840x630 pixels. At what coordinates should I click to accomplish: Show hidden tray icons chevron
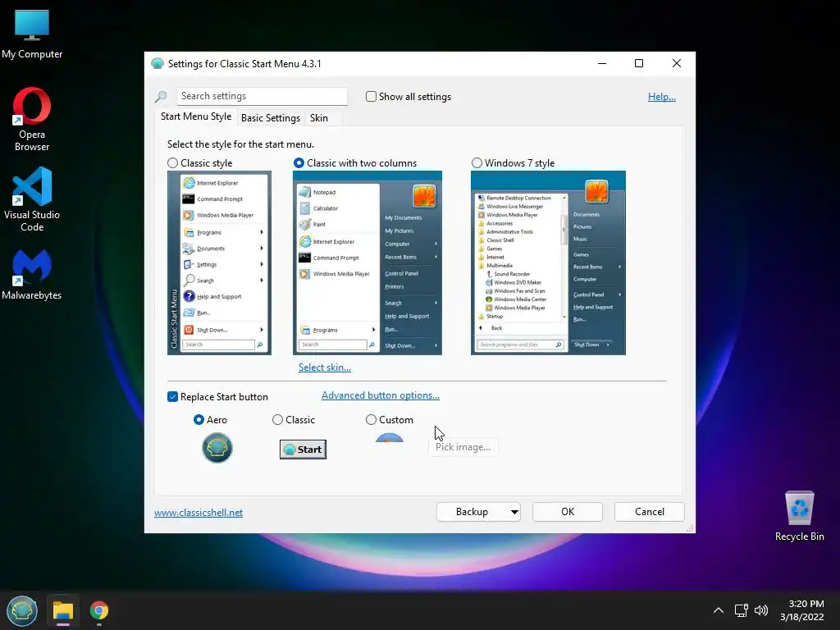(719, 610)
